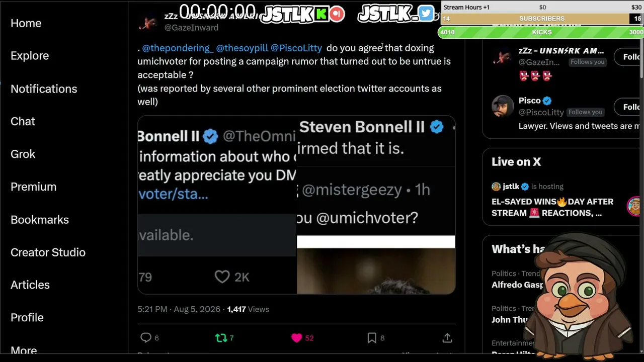
Task: Click the reply speech-bubble icon under the tweet
Action: [x=146, y=338]
